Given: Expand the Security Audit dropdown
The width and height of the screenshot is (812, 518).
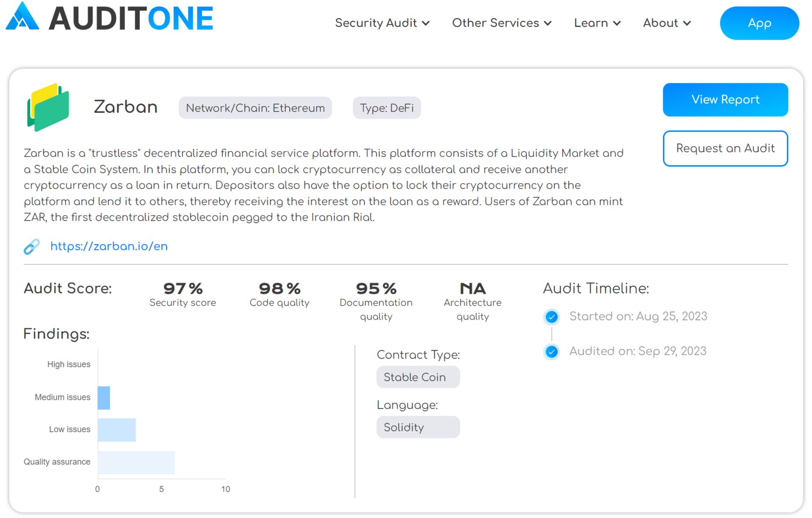Looking at the screenshot, I should [x=382, y=23].
